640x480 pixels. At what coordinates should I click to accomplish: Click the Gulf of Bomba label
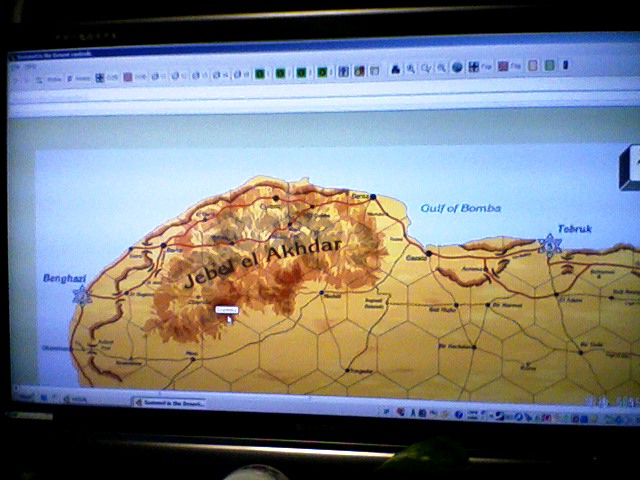(460, 208)
